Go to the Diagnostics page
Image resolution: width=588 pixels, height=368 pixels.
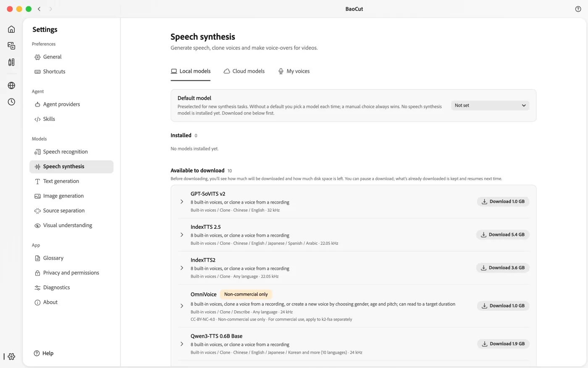71,288
